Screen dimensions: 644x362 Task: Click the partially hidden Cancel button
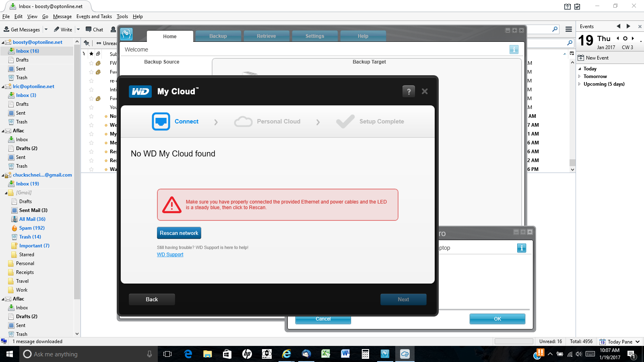click(x=323, y=320)
